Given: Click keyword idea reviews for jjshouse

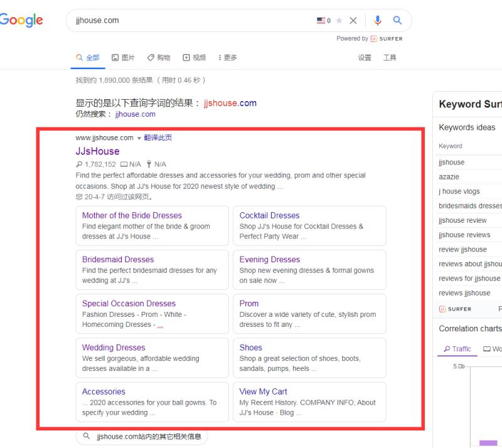Looking at the screenshot, I should coord(469,279).
